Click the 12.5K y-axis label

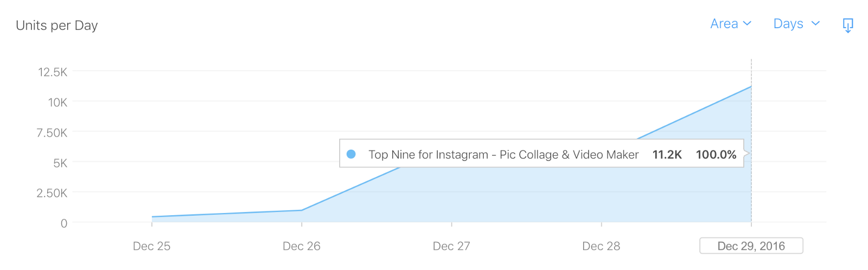[x=53, y=72]
